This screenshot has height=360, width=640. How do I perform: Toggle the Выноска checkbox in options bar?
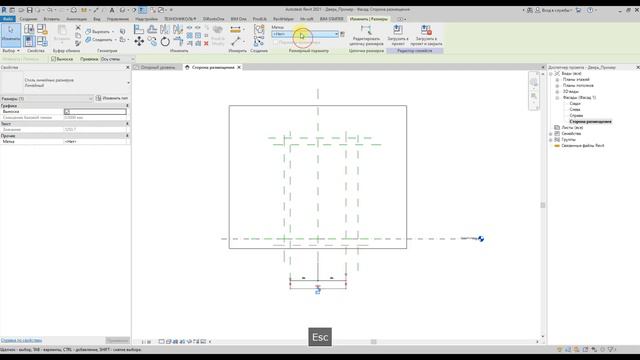tap(53, 59)
